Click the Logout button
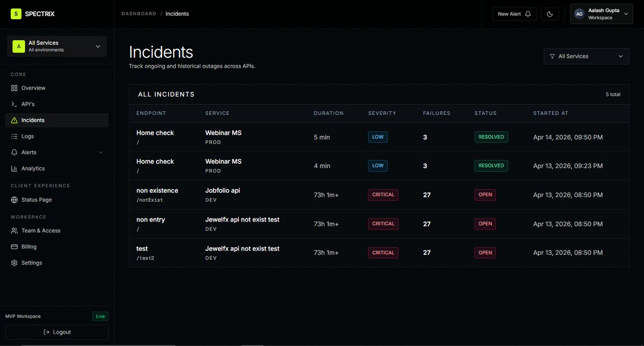The image size is (644, 346). (x=57, y=332)
